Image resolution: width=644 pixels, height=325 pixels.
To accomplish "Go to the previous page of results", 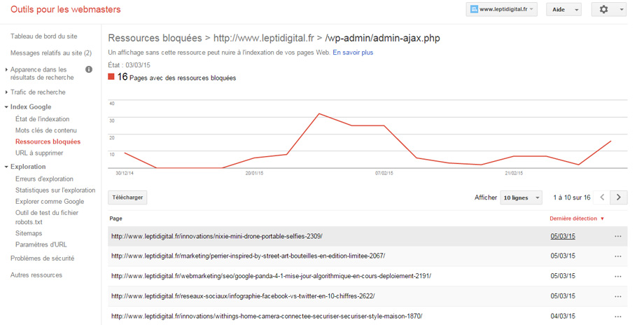I will point(602,198).
